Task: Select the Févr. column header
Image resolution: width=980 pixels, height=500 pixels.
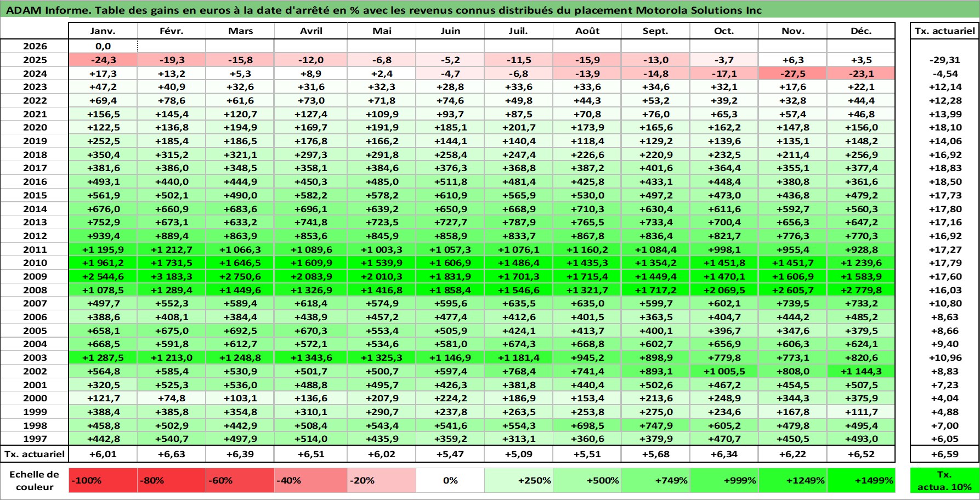Action: tap(172, 31)
